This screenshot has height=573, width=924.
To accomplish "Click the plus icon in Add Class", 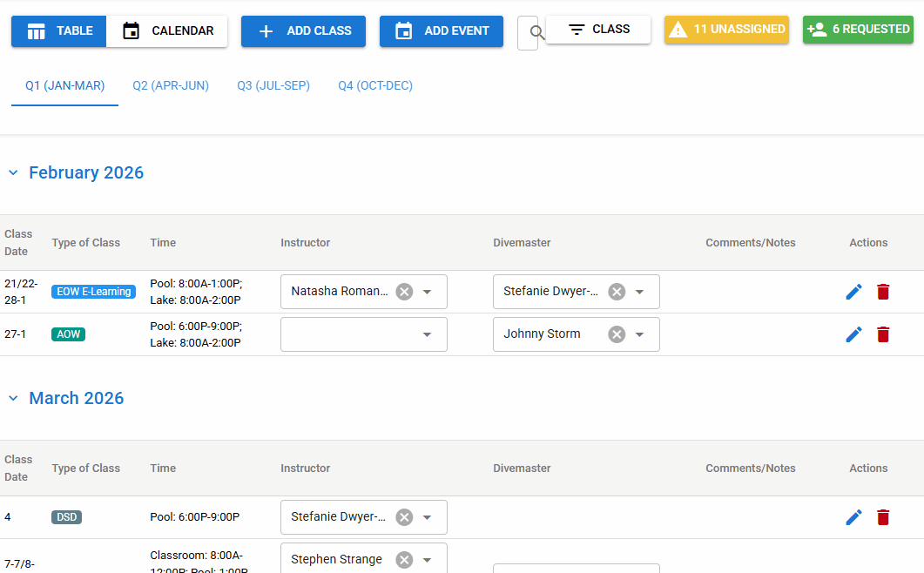I will [266, 31].
